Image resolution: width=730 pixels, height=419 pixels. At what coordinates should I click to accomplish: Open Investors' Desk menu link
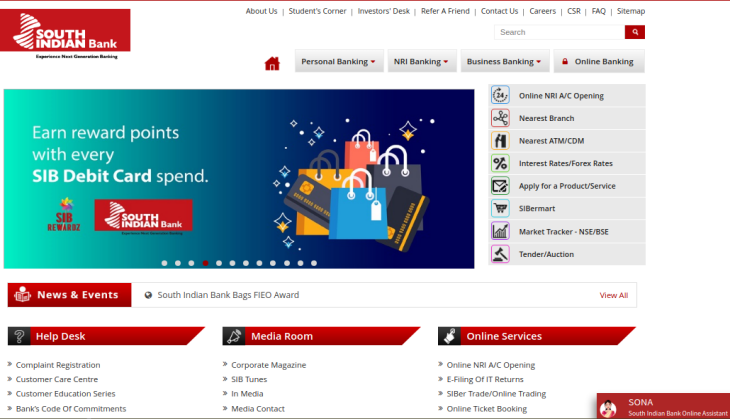click(384, 11)
